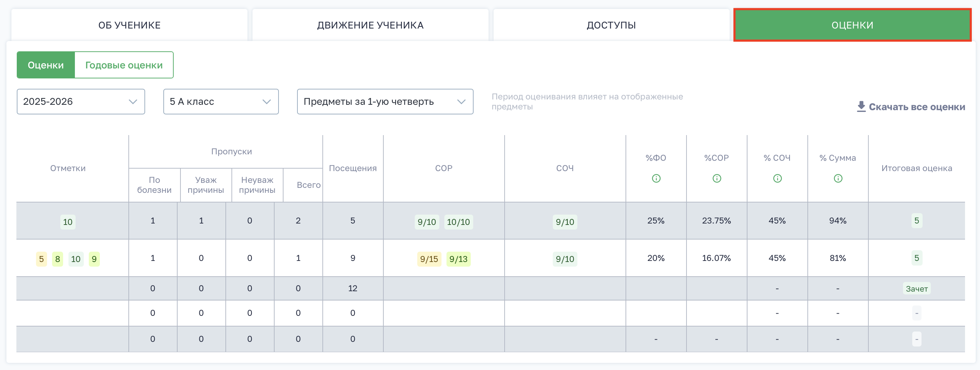Switch to the Оценки toggle view
980x370 pixels.
tap(46, 65)
